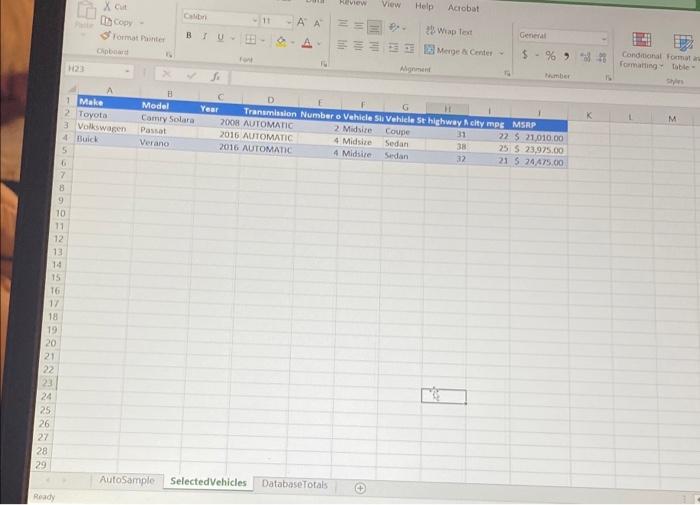This screenshot has width=700, height=505.
Task: Switch to DatabaseTotals sheet tab
Action: [295, 484]
